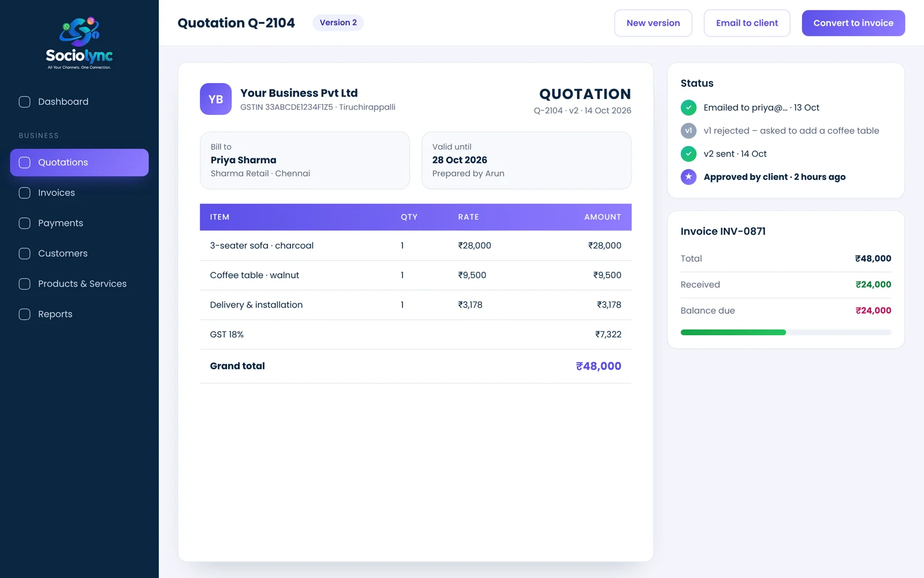Image resolution: width=924 pixels, height=578 pixels.
Task: Click the YB business avatar
Action: (x=215, y=99)
